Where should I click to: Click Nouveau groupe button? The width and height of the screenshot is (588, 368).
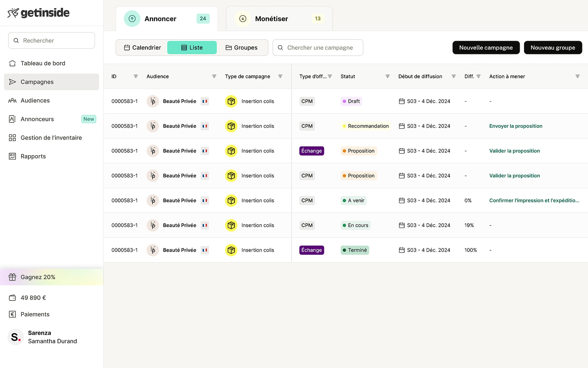click(553, 48)
